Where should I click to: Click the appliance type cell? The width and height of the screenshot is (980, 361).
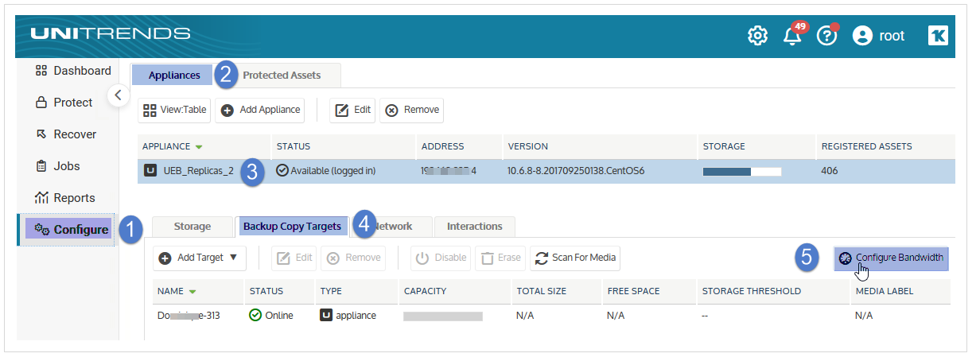348,316
